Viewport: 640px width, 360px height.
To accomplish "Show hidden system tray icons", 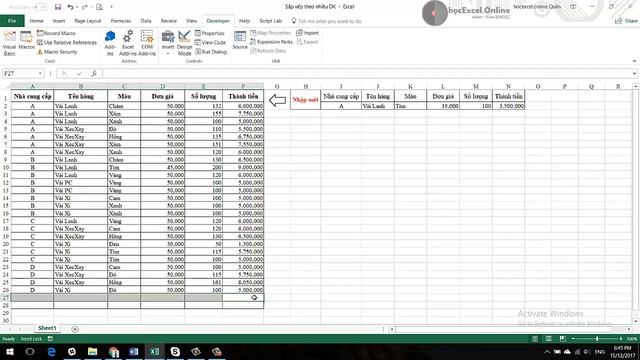I will pos(547,351).
